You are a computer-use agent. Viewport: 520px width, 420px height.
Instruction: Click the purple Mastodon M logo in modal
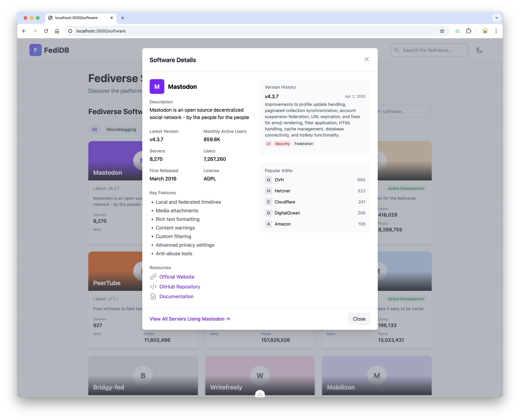click(157, 86)
